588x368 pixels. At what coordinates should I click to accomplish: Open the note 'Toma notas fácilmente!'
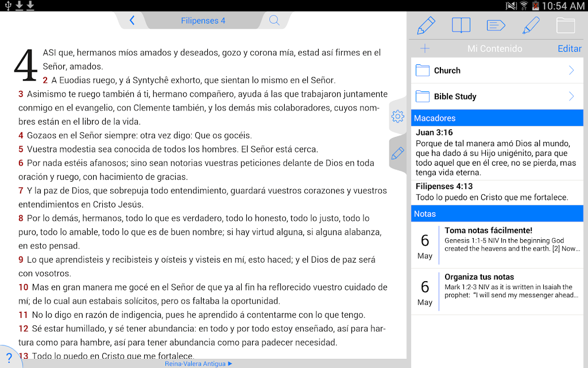click(x=497, y=245)
